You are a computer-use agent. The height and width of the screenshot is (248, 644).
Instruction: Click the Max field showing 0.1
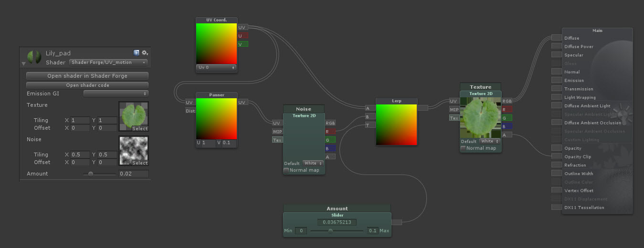coord(372,231)
